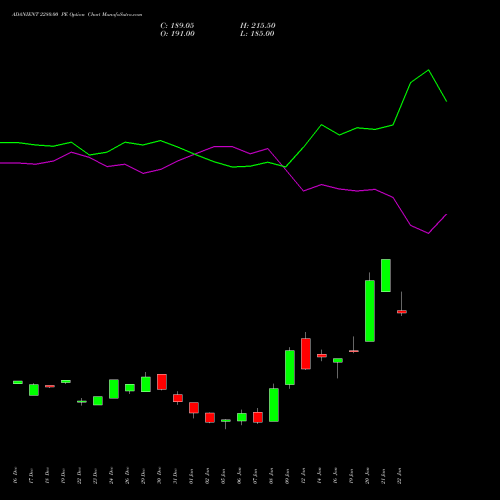
Task: Select the 12 Jan date label
Action: (303, 476)
